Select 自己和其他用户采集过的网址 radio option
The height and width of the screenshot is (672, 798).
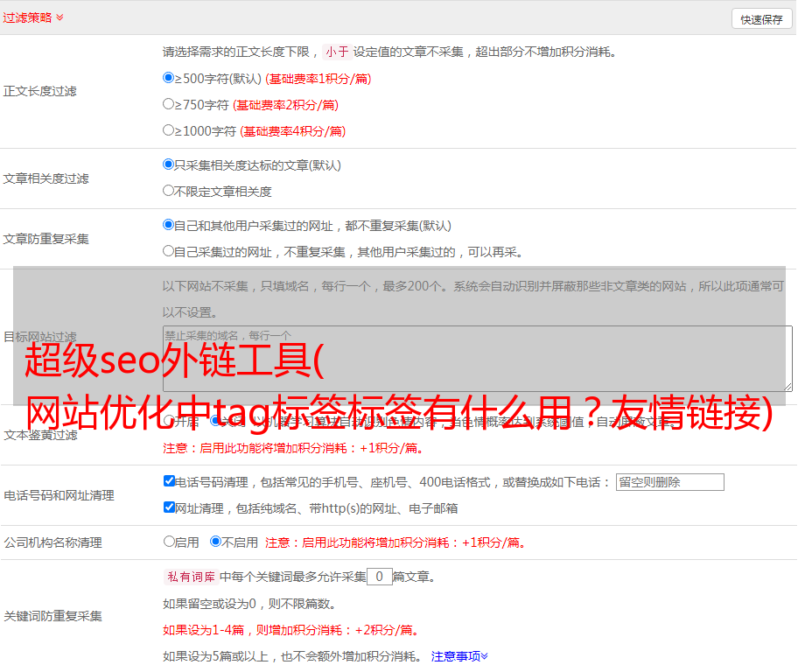169,225
